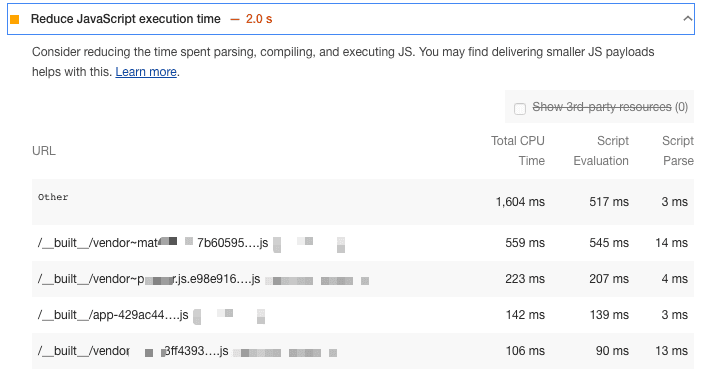Click the Reduce JavaScript execution time heading
706x377 pixels.
[126, 19]
